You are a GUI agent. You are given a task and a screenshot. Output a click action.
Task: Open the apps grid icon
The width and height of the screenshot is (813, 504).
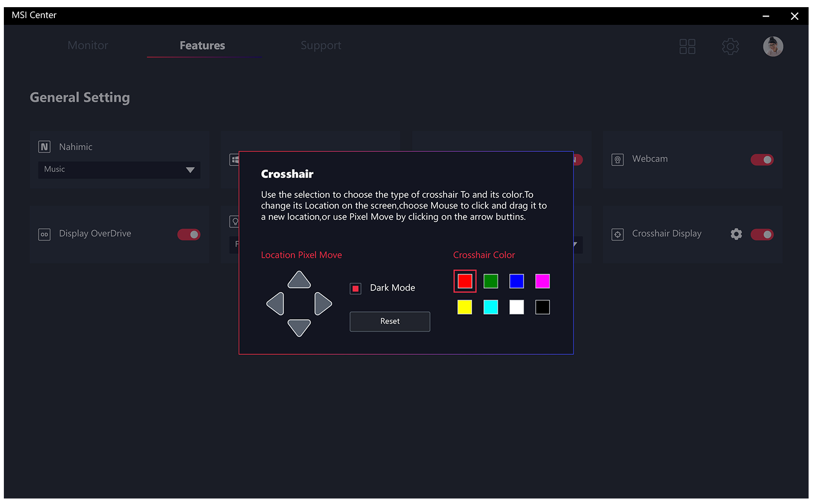coord(687,47)
